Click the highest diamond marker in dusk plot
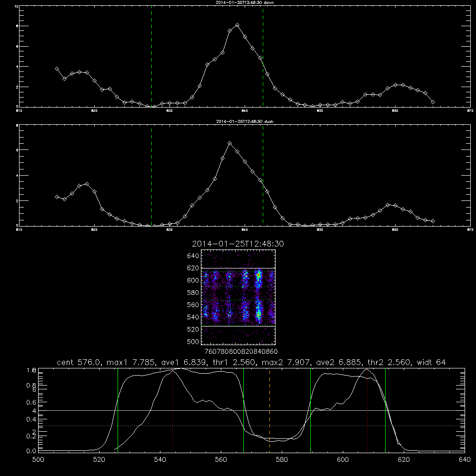 pos(230,143)
